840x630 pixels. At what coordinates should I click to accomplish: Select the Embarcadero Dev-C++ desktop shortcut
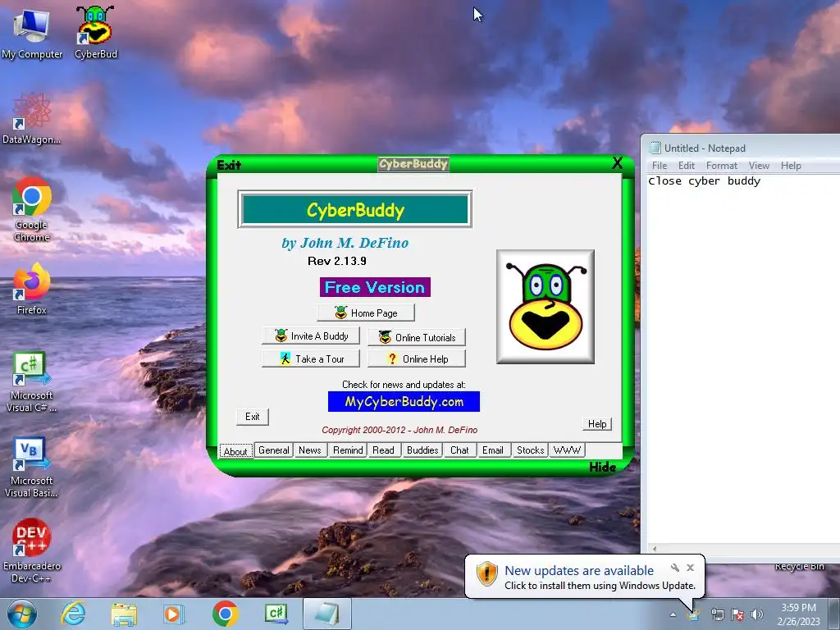point(32,550)
